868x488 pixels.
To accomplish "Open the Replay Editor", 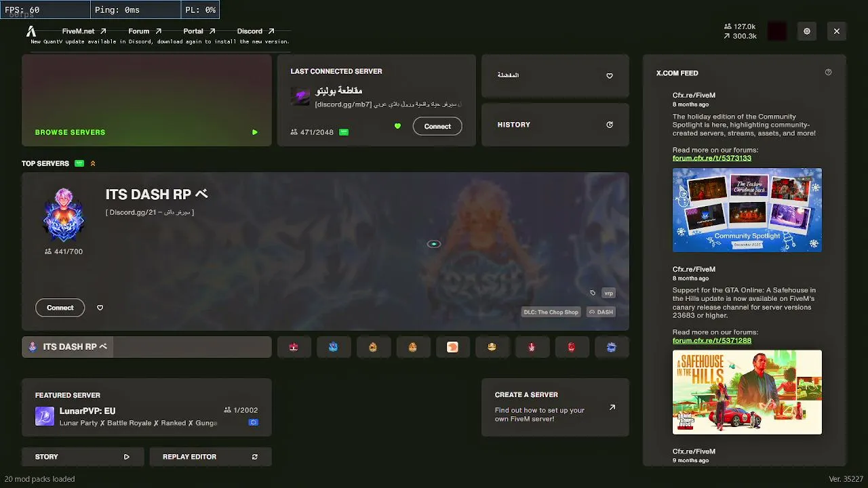I will (210, 457).
